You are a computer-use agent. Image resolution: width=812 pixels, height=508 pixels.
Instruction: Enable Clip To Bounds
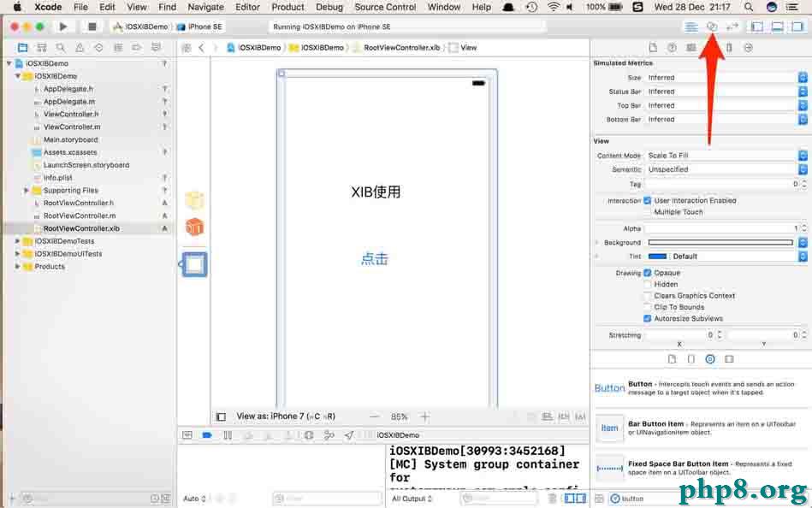coord(648,306)
